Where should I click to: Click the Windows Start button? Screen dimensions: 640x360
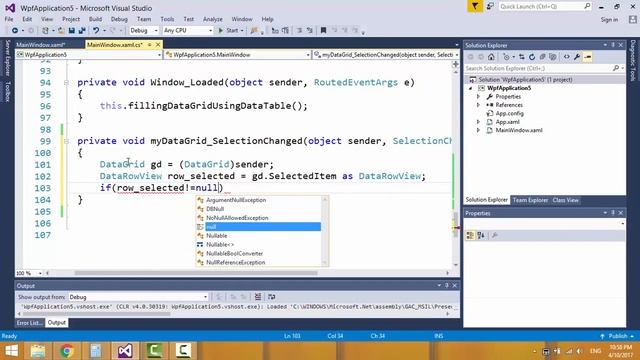coord(11,351)
